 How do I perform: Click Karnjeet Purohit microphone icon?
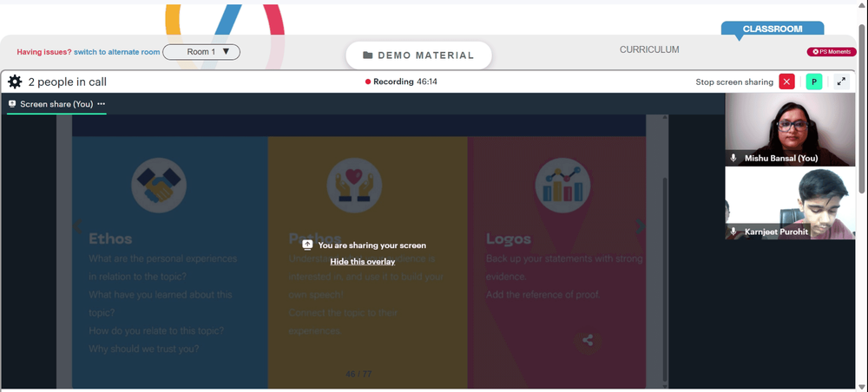coord(733,232)
